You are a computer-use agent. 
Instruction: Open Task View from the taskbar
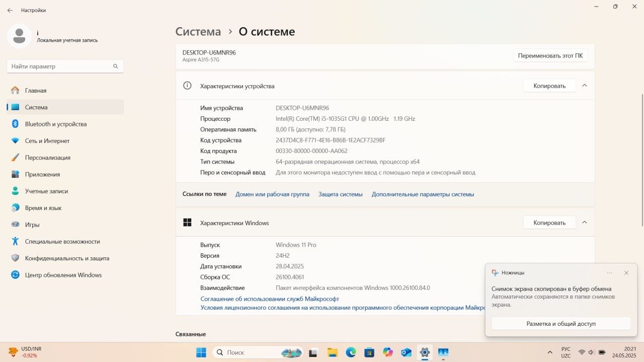click(x=313, y=352)
